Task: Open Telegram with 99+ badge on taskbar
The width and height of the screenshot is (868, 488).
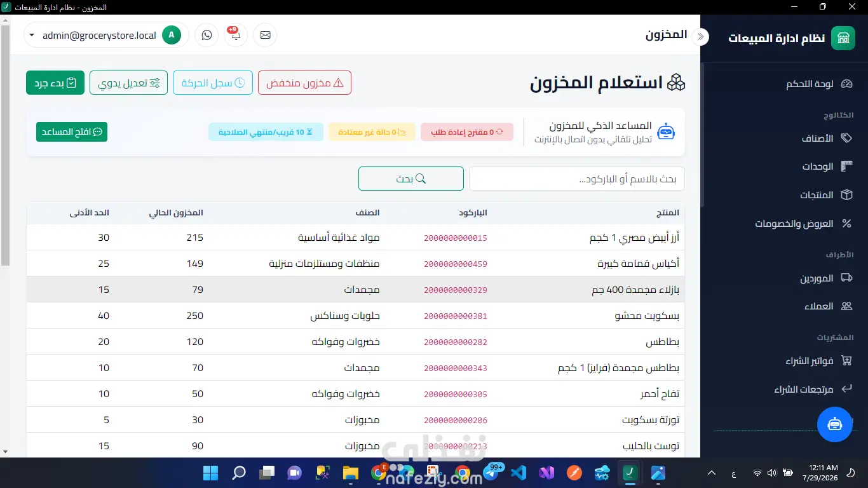Action: [x=491, y=473]
